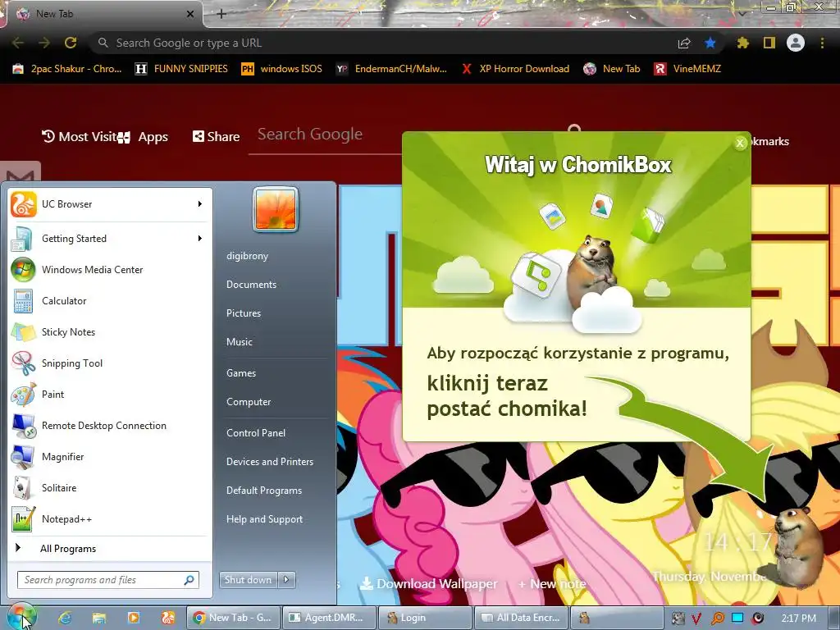Screen dimensions: 840x630
Task: Open Help and Support
Action: click(x=264, y=519)
